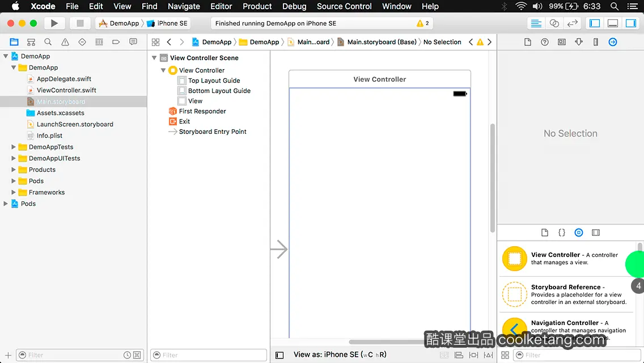This screenshot has width=644, height=363.
Task: Open the Debug navigator
Action: 99,42
